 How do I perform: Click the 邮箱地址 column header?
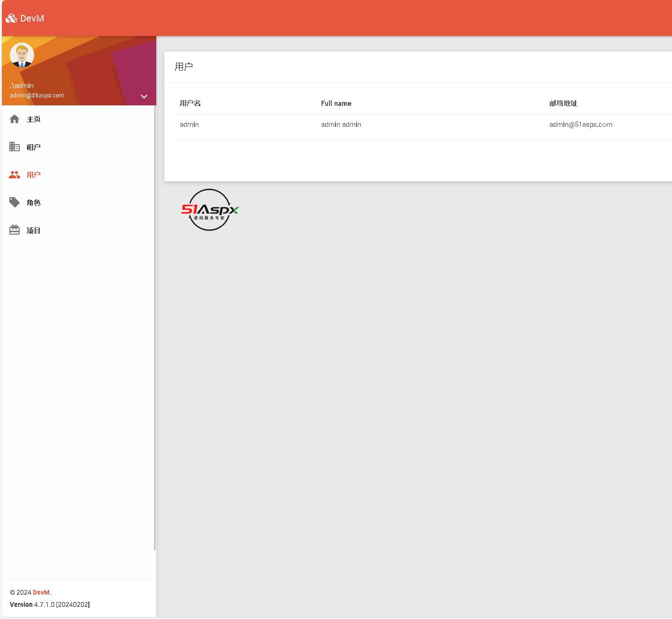pyautogui.click(x=563, y=103)
